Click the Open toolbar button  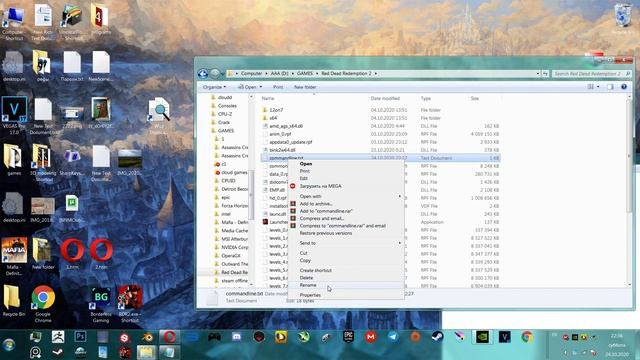pos(247,87)
